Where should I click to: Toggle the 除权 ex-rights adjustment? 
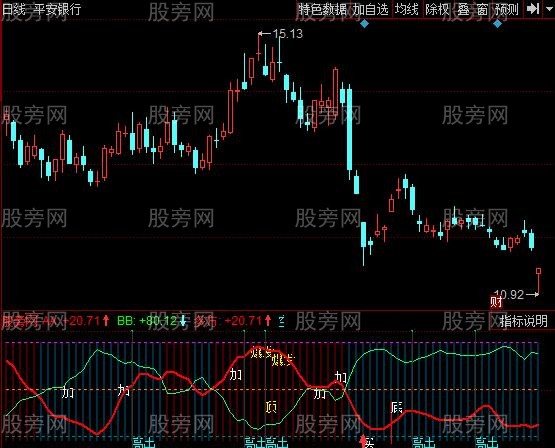(x=437, y=9)
